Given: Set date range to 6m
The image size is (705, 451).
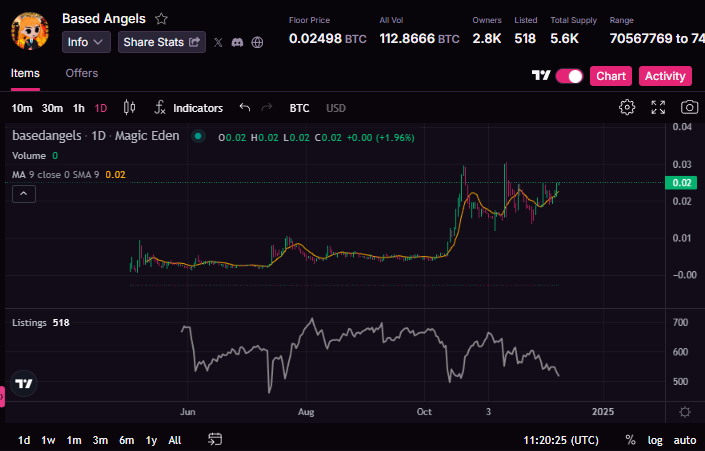Looking at the screenshot, I should tap(126, 440).
